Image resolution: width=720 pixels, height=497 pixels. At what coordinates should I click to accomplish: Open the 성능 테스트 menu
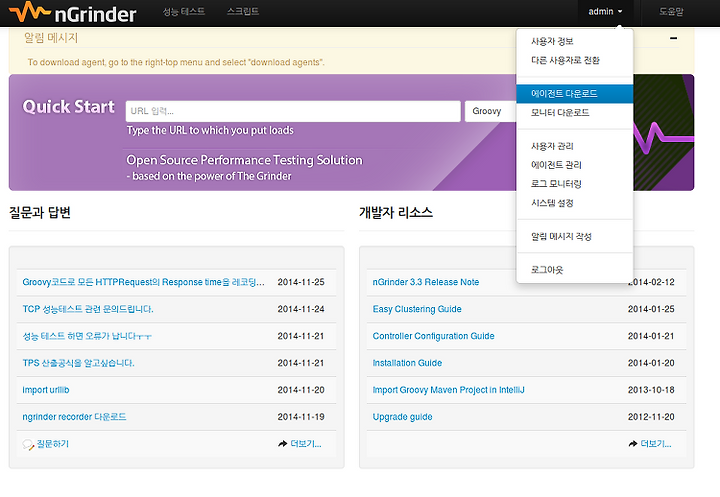click(x=184, y=11)
